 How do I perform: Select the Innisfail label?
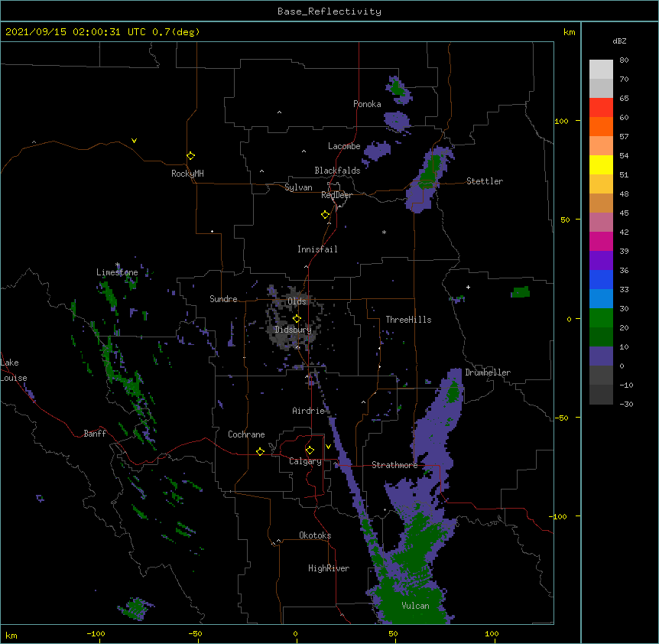coord(317,249)
